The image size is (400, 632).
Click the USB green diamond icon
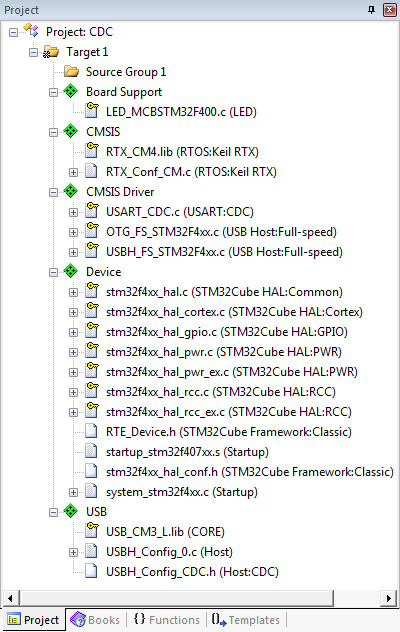[x=71, y=511]
